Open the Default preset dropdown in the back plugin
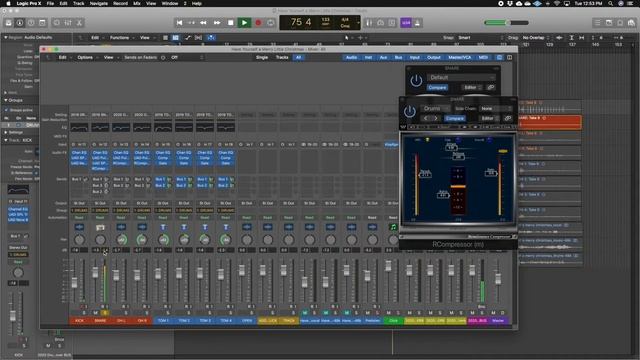The image size is (640, 360). point(462,78)
